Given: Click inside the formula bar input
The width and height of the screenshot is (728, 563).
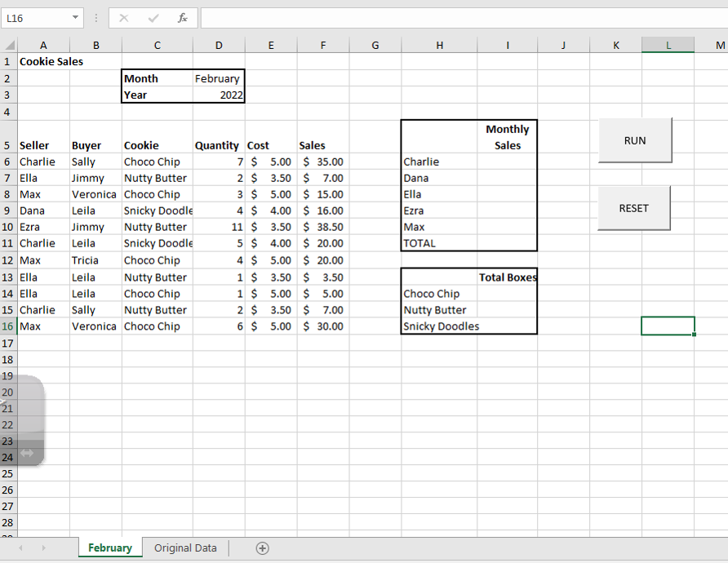Looking at the screenshot, I should (x=464, y=18).
